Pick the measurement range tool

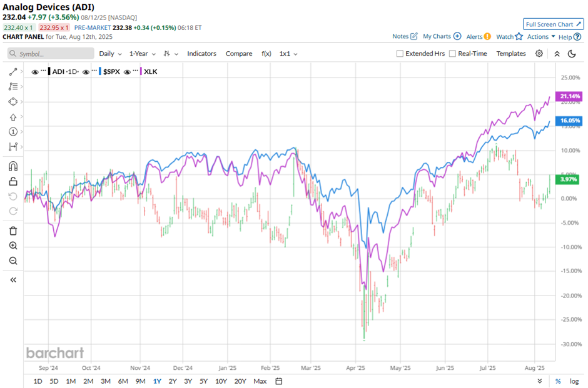pyautogui.click(x=13, y=147)
